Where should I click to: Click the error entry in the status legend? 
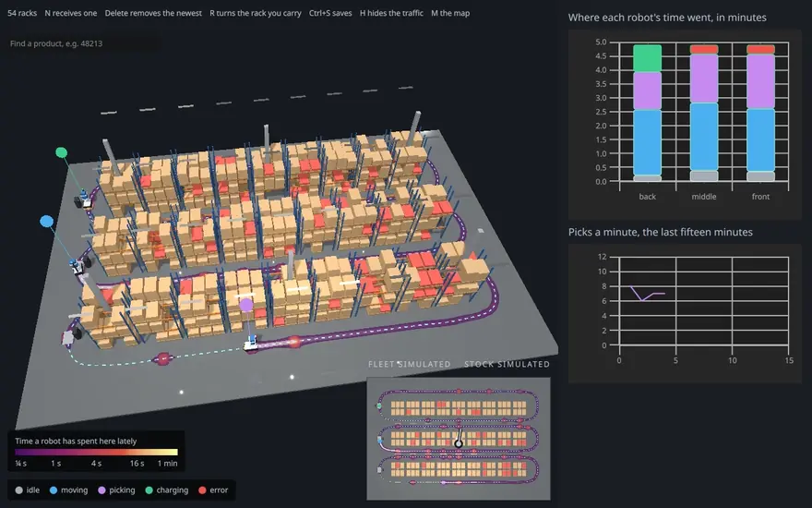click(213, 490)
